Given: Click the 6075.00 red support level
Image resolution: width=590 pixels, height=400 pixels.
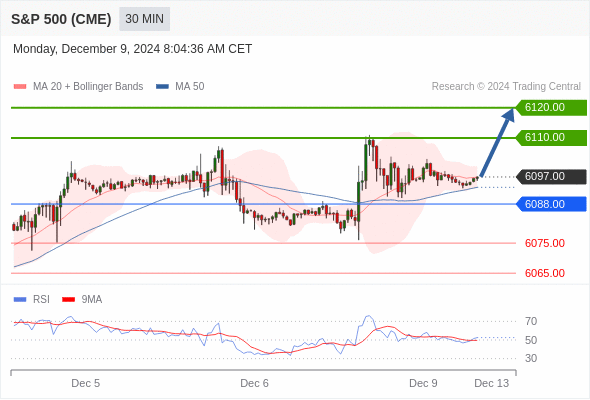Looking at the screenshot, I should coord(544,243).
